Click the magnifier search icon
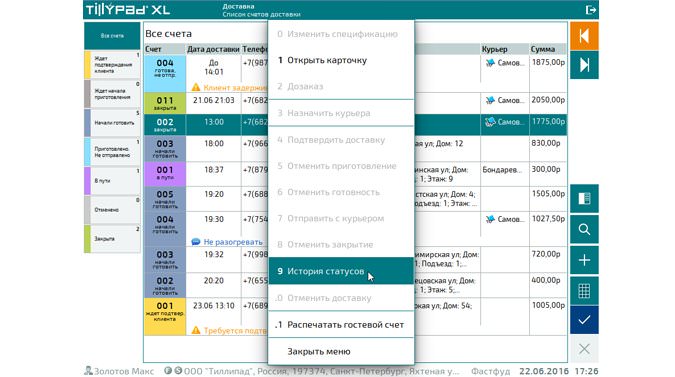 584,229
